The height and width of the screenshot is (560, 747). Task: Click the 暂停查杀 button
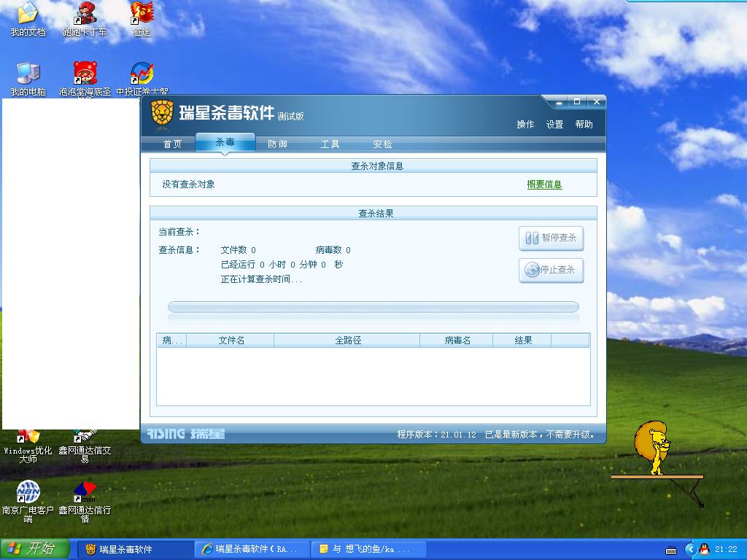pos(551,238)
